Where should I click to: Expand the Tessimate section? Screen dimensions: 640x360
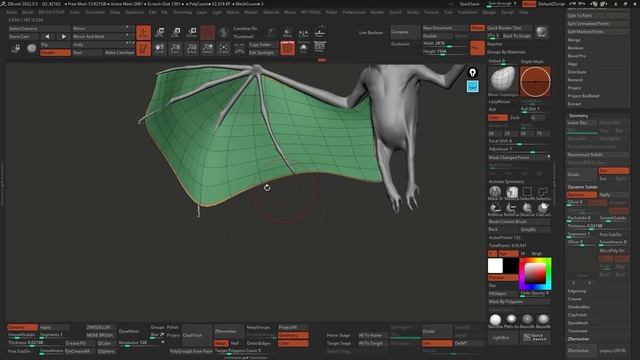pyautogui.click(x=578, y=331)
